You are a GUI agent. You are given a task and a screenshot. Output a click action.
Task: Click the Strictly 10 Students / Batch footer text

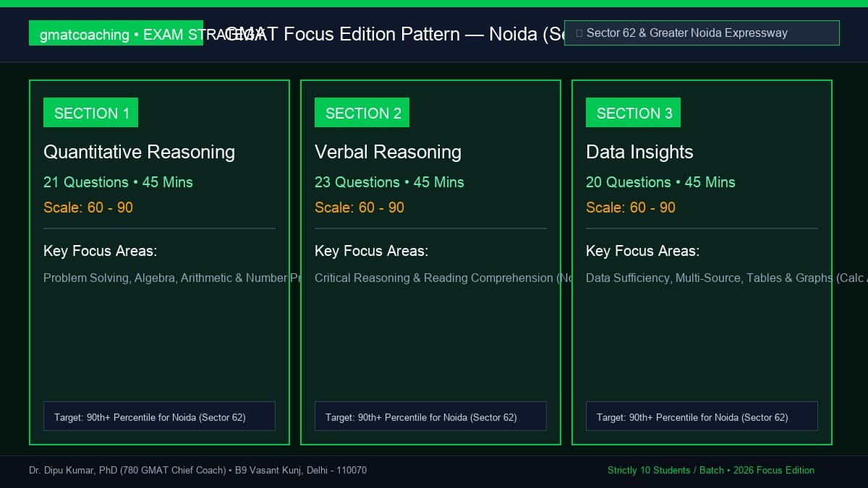click(x=711, y=470)
